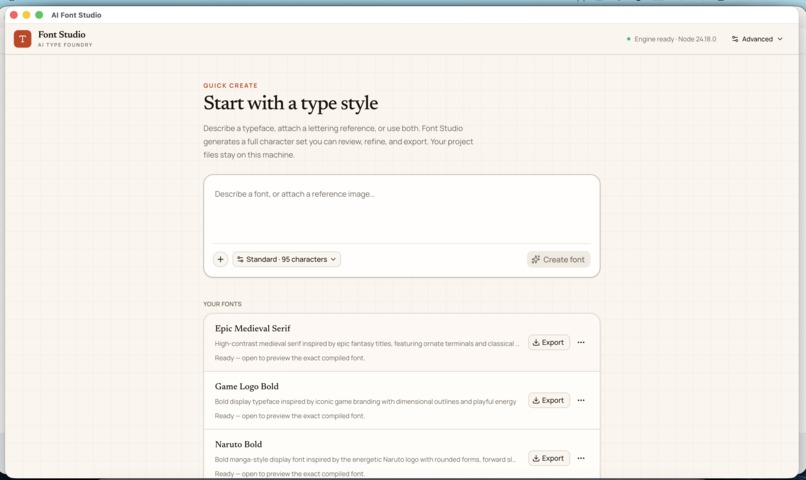Click the Font Studio orange T logo

[x=22, y=39]
